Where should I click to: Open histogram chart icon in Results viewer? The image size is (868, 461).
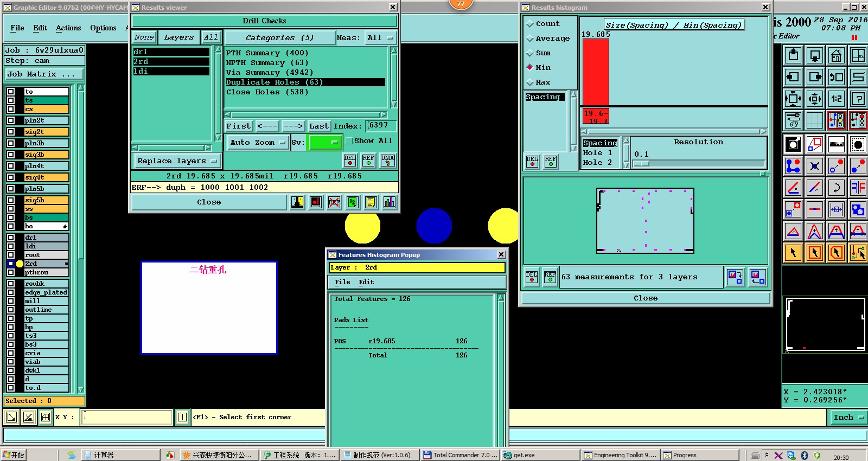(x=390, y=202)
